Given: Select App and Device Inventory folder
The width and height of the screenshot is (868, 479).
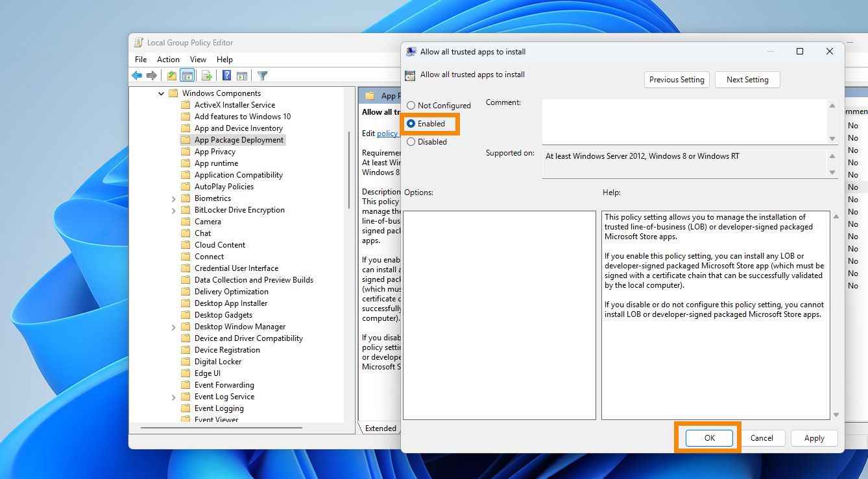Looking at the screenshot, I should 239,128.
